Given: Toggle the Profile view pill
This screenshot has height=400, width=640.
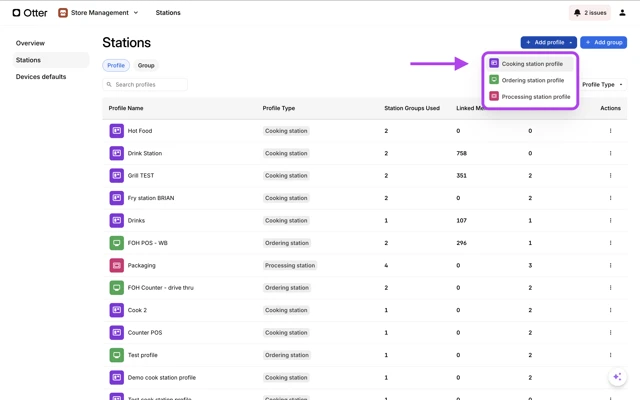Looking at the screenshot, I should pyautogui.click(x=116, y=65).
